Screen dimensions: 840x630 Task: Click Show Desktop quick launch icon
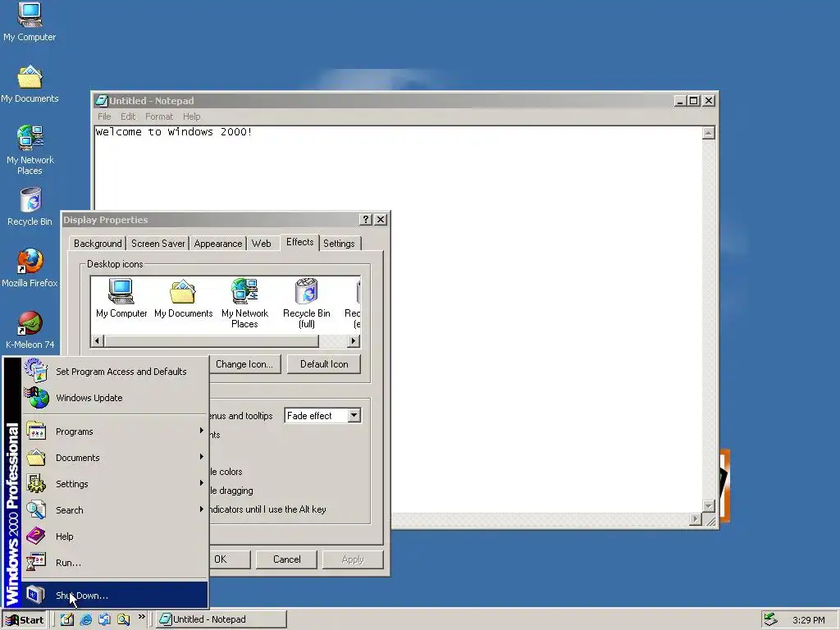[x=67, y=619]
